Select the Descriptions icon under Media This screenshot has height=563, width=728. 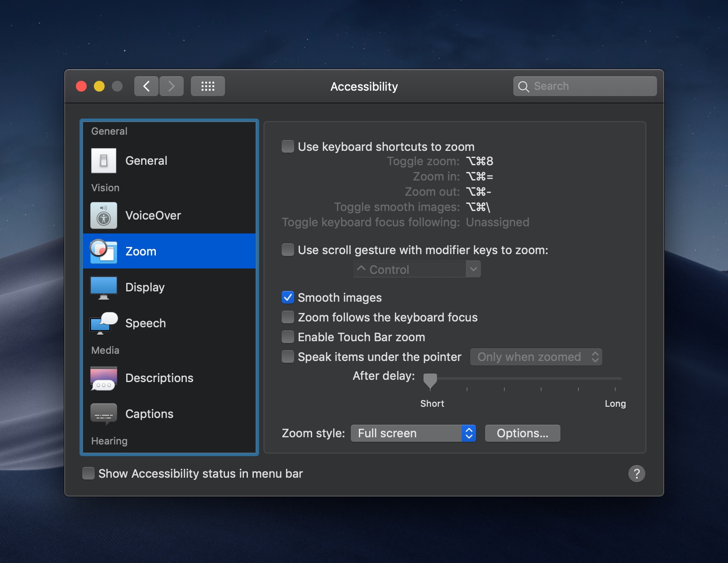104,378
